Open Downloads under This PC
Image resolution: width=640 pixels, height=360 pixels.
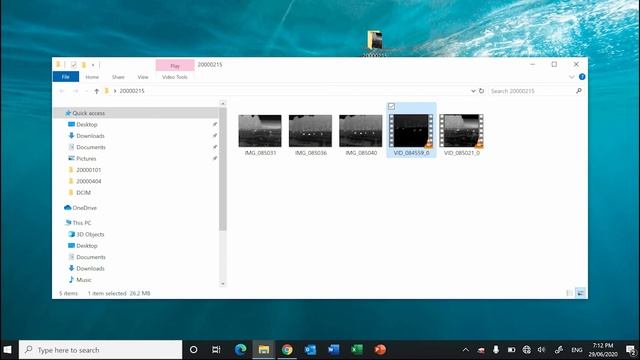coord(90,269)
